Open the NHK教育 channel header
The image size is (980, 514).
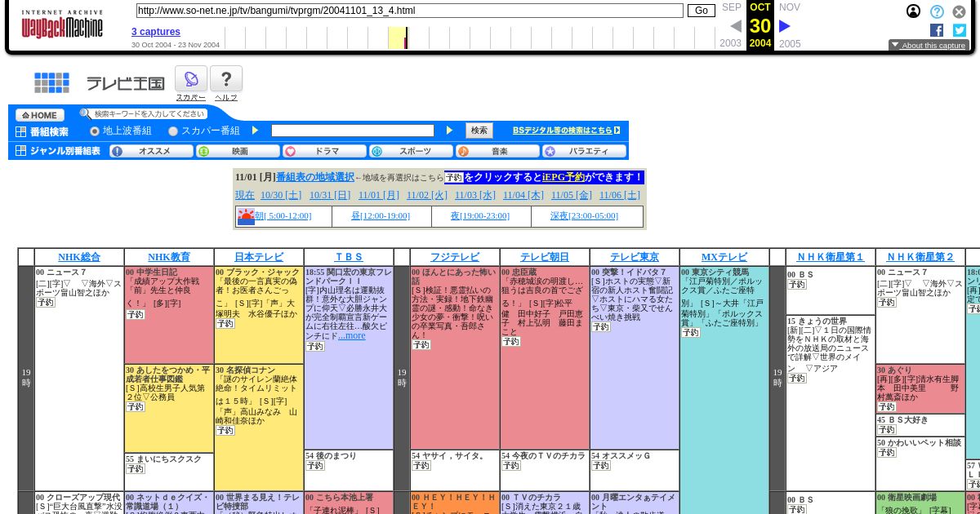(169, 257)
